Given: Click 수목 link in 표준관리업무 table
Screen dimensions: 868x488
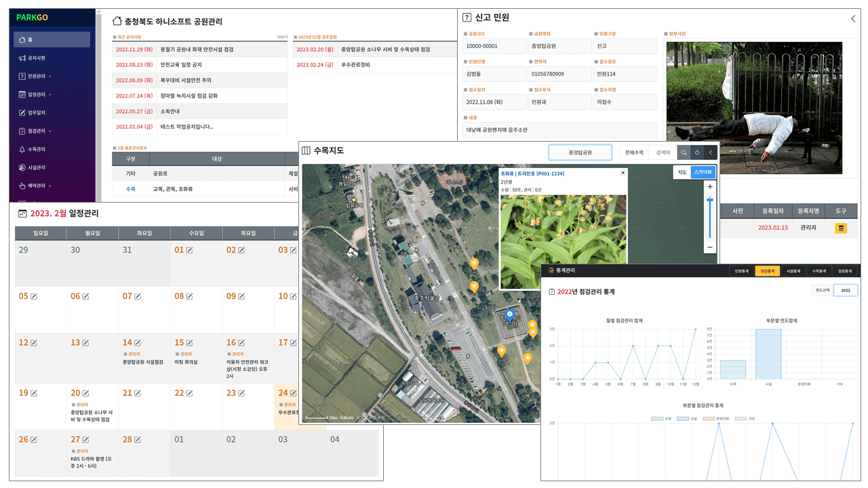Looking at the screenshot, I should (x=130, y=189).
